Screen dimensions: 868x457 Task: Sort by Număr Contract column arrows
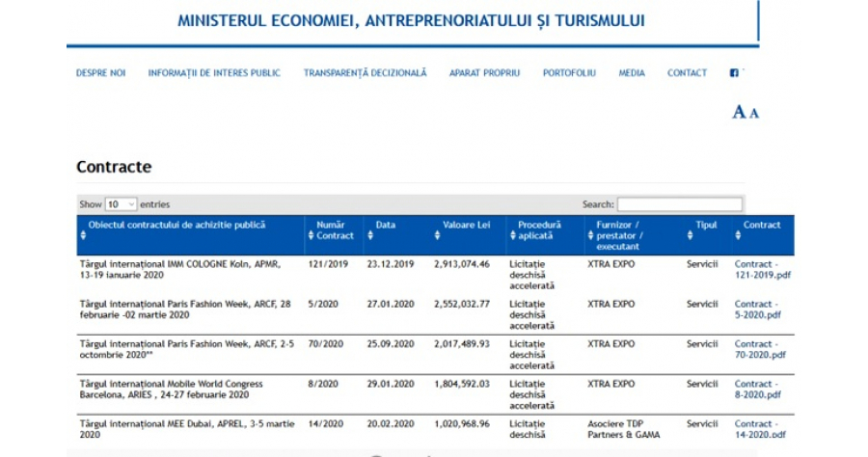[312, 235]
